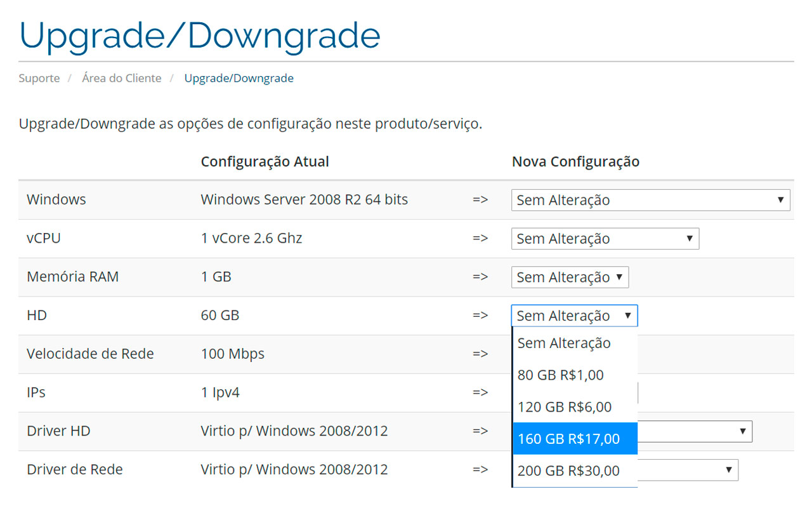Click the Nova Configuração column header
This screenshot has height=508, width=812.
(575, 161)
